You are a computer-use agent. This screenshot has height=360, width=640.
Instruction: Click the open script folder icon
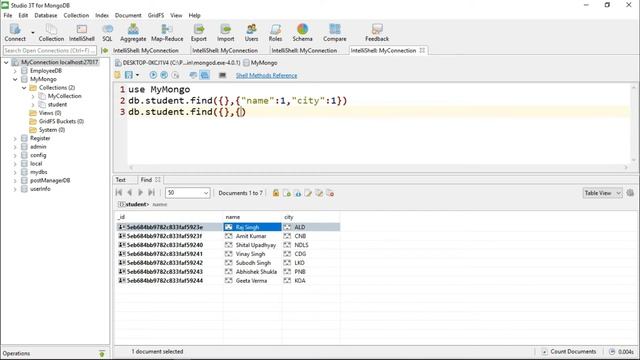pos(118,75)
